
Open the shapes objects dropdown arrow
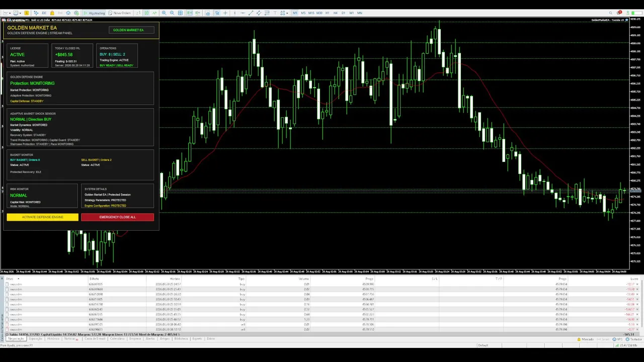coord(287,13)
